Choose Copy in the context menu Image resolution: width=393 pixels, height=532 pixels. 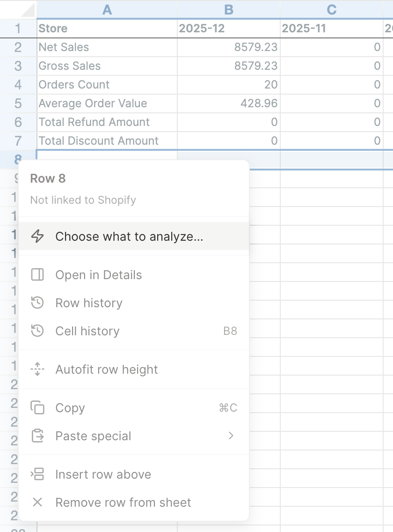(x=134, y=407)
